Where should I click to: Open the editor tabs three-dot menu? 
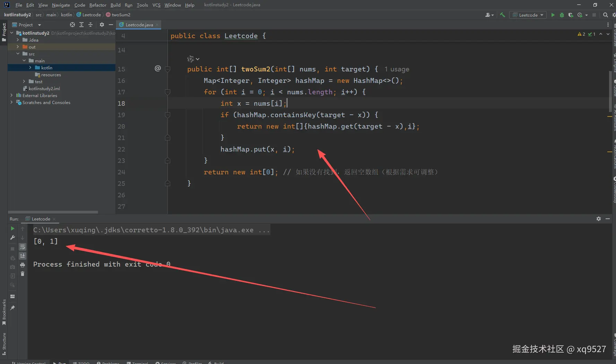(x=608, y=25)
